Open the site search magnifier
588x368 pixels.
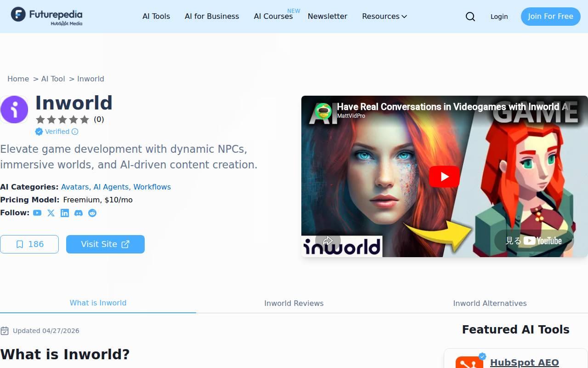pos(470,17)
